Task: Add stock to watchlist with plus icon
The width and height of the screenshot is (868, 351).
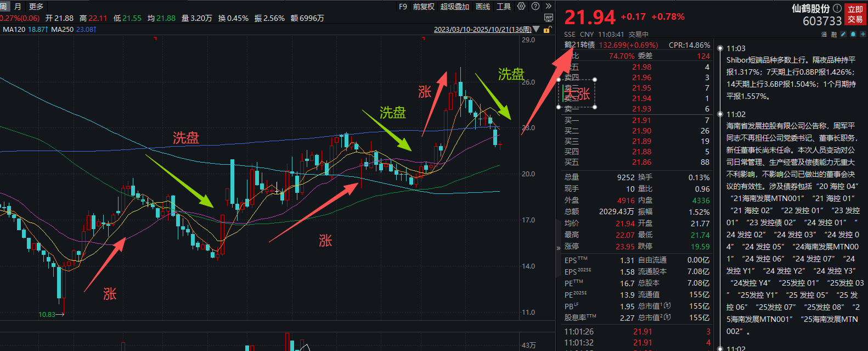Action: pyautogui.click(x=863, y=34)
